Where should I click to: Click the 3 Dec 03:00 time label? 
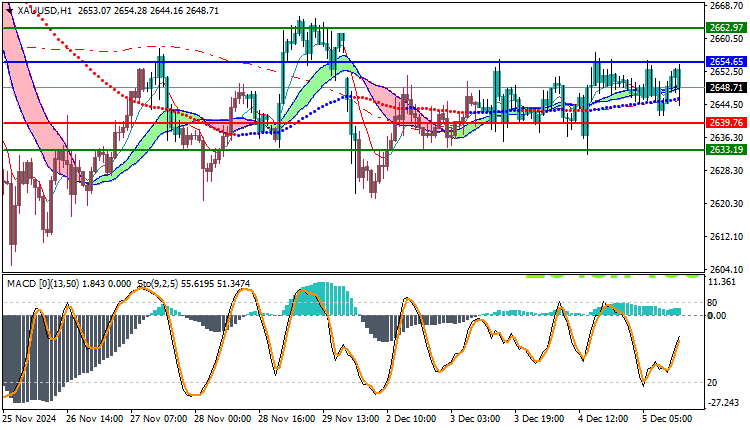click(x=475, y=419)
